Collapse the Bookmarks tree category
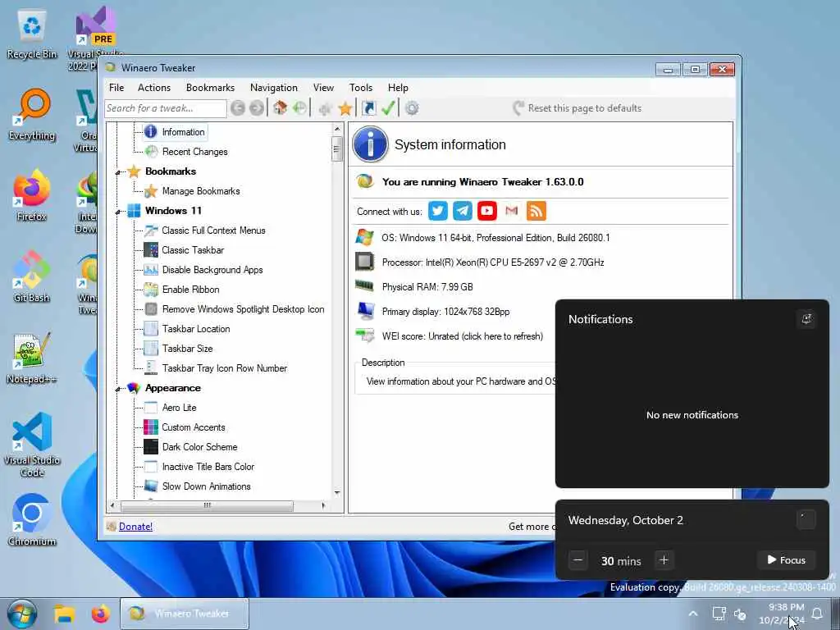The width and height of the screenshot is (840, 630). pos(118,172)
